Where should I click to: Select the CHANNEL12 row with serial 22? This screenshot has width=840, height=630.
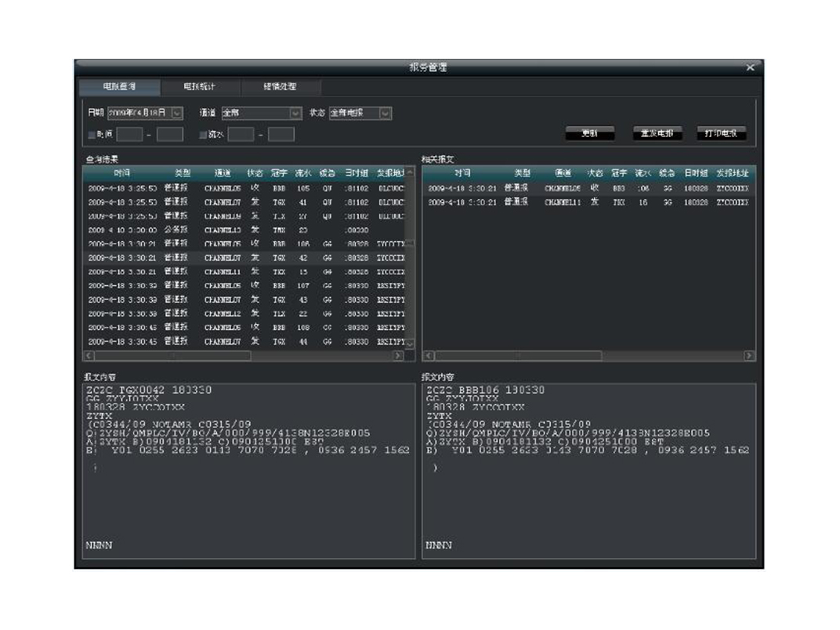[244, 314]
